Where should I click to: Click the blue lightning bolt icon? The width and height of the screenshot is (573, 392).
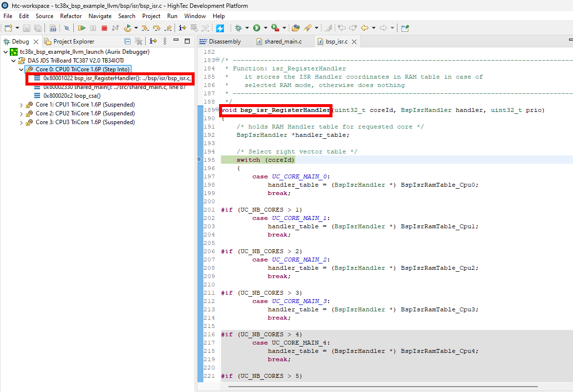coord(220,28)
